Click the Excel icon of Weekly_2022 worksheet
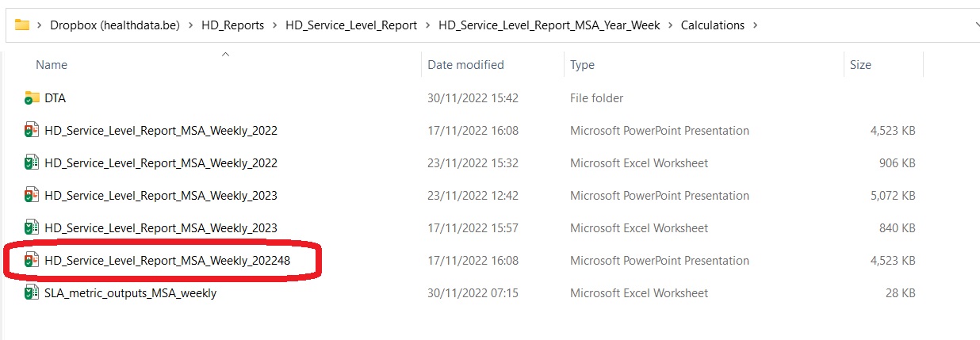 (32, 163)
